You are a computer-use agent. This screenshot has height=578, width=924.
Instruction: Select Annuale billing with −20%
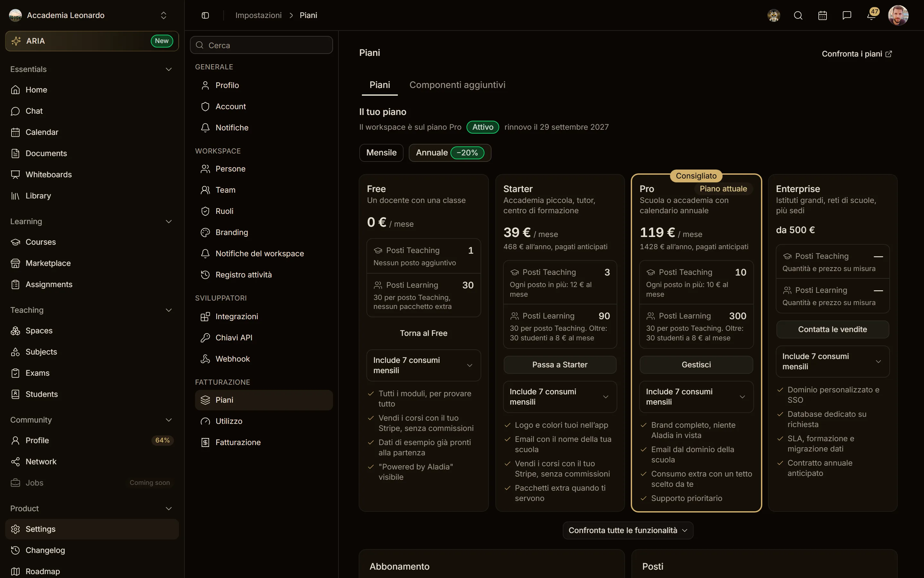[x=450, y=153]
